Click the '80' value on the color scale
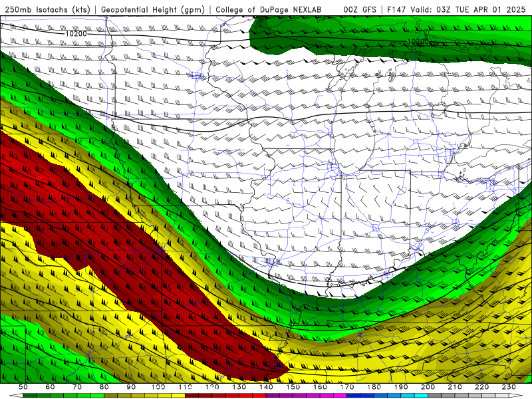Viewport: 532px width, 399px height. pyautogui.click(x=104, y=387)
